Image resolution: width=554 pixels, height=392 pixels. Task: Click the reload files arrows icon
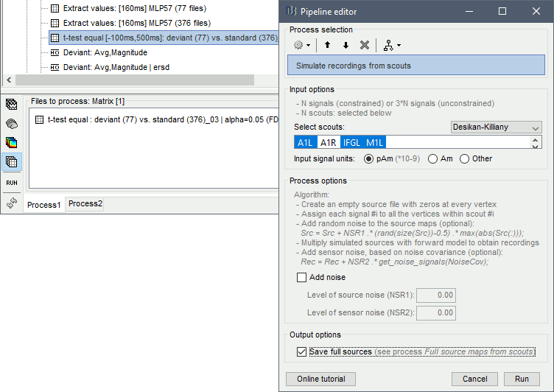pyautogui.click(x=12, y=202)
